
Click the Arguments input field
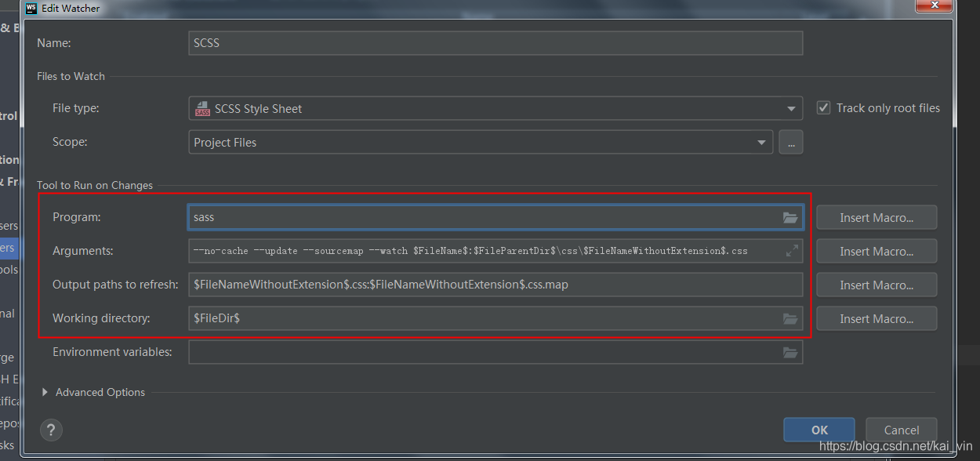pyautogui.click(x=495, y=251)
